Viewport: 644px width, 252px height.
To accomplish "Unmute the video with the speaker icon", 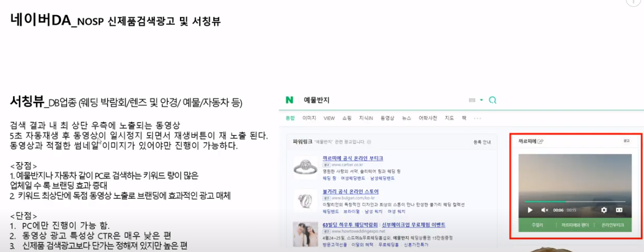I will pos(544,210).
